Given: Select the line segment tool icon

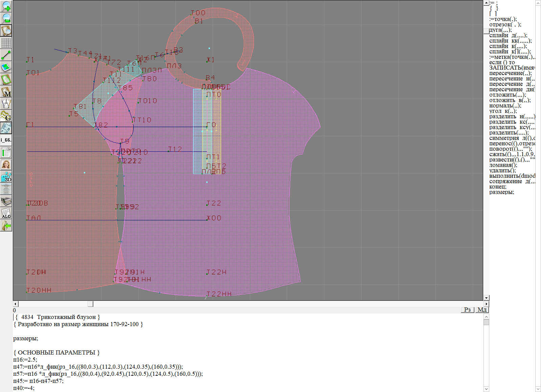Looking at the screenshot, I should tap(6, 55).
